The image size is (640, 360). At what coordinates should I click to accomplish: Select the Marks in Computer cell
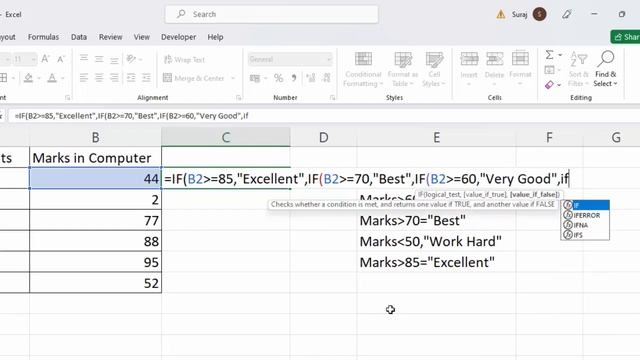tap(96, 158)
